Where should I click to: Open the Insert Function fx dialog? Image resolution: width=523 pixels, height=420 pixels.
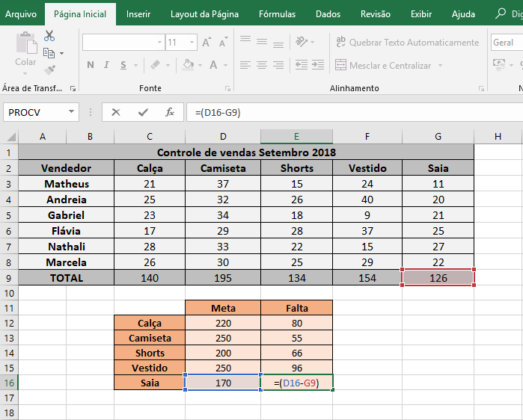170,112
